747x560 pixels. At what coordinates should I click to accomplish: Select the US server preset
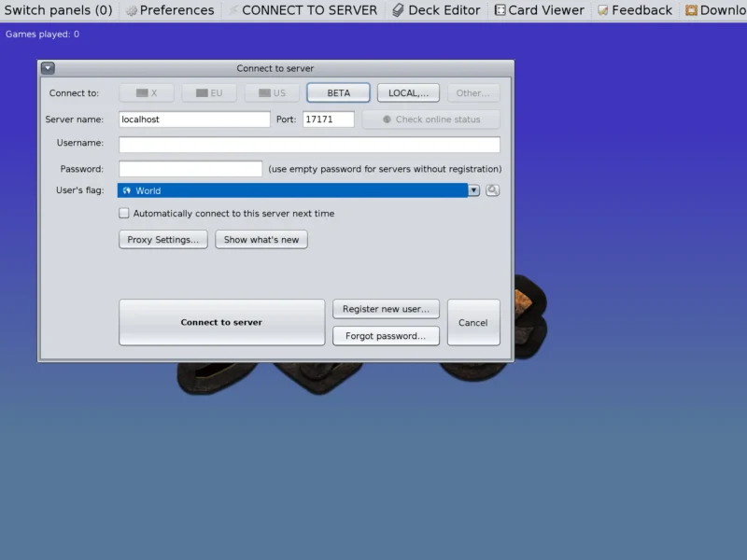272,92
